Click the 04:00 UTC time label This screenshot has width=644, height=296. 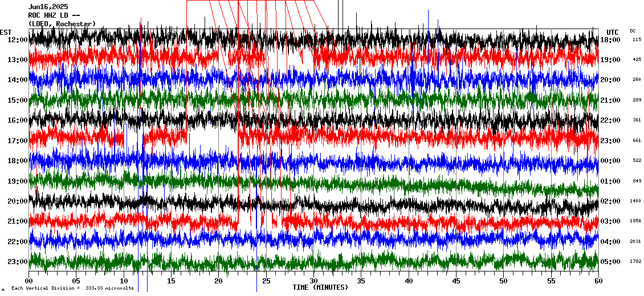[610, 241]
